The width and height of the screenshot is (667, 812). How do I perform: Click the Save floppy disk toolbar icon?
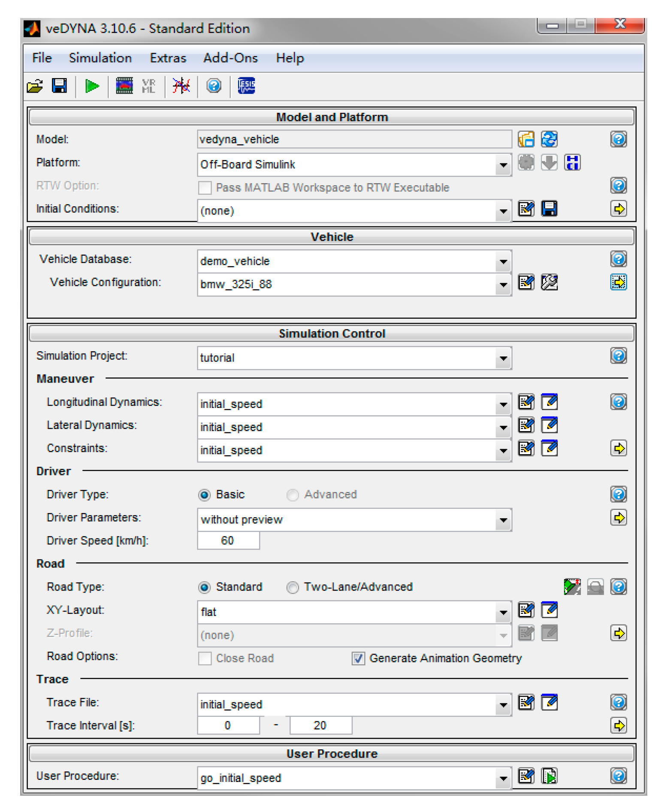click(59, 86)
